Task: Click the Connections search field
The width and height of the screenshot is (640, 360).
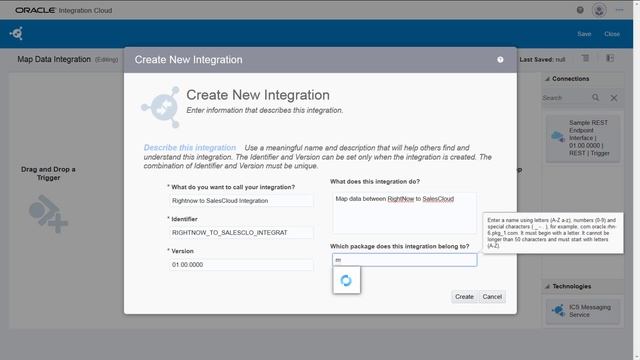Action: (x=565, y=98)
